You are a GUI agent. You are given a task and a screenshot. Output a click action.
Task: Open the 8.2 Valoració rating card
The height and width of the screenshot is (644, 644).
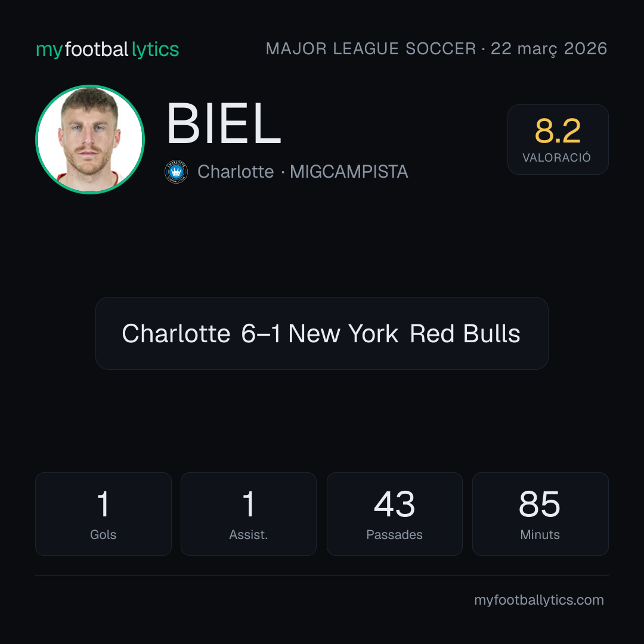click(558, 139)
